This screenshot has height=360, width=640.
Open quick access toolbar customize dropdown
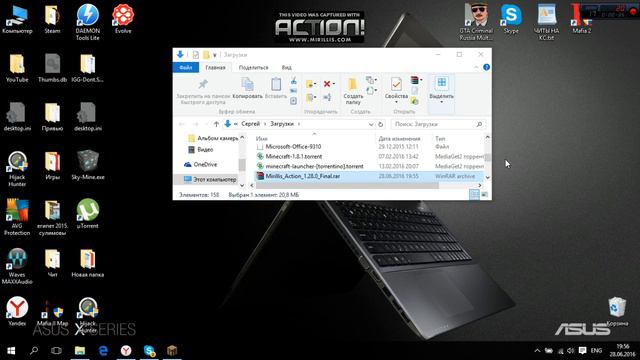tap(215, 55)
